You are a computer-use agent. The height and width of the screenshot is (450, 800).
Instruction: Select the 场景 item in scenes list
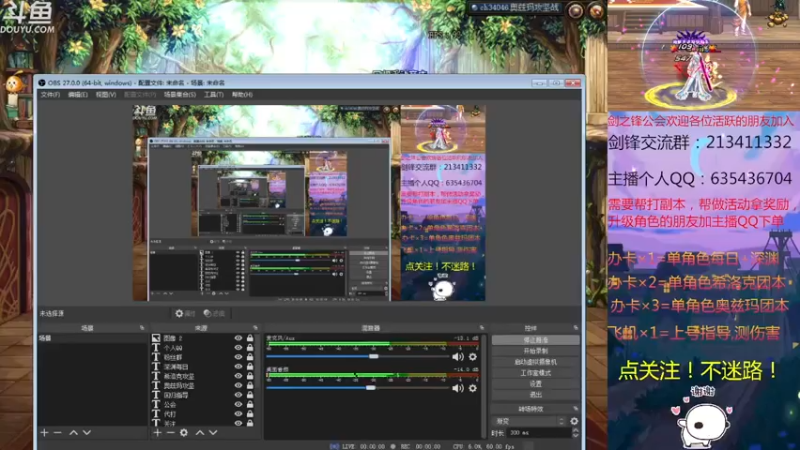pos(92,338)
